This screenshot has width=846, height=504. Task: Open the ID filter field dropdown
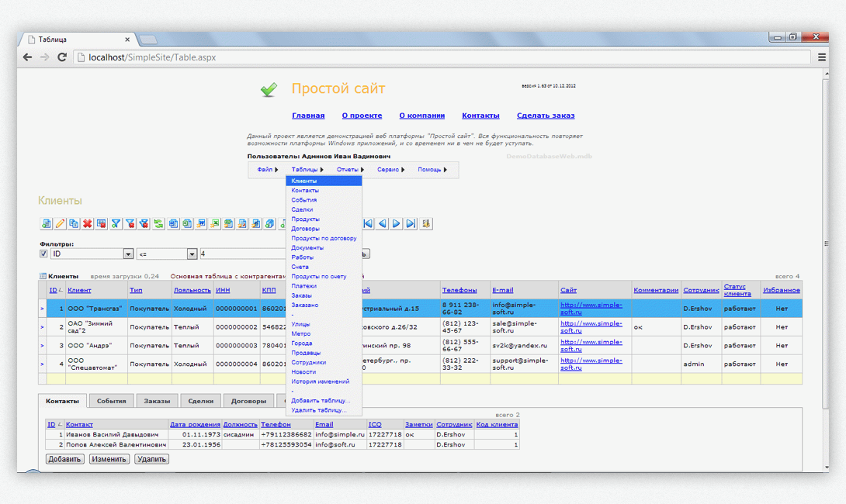tap(128, 254)
